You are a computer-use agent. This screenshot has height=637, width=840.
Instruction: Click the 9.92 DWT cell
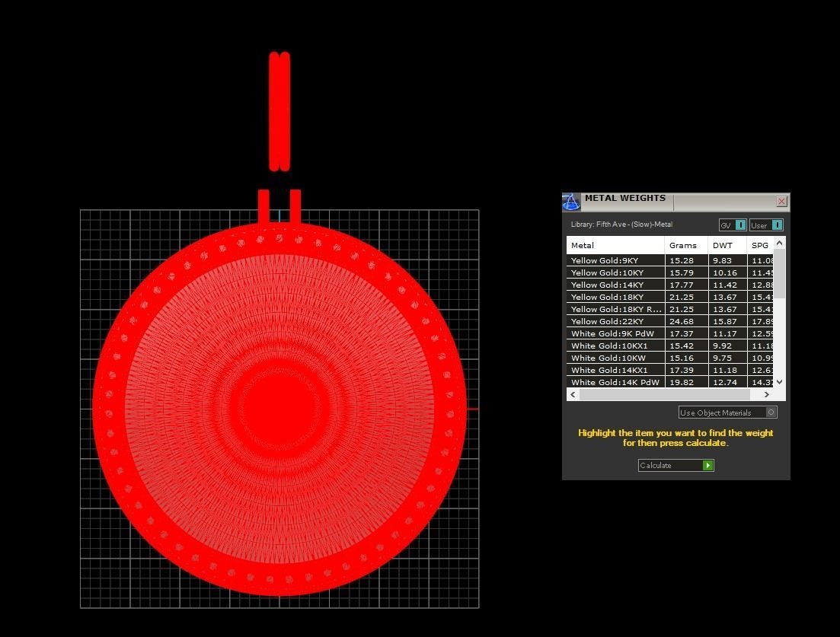(727, 346)
